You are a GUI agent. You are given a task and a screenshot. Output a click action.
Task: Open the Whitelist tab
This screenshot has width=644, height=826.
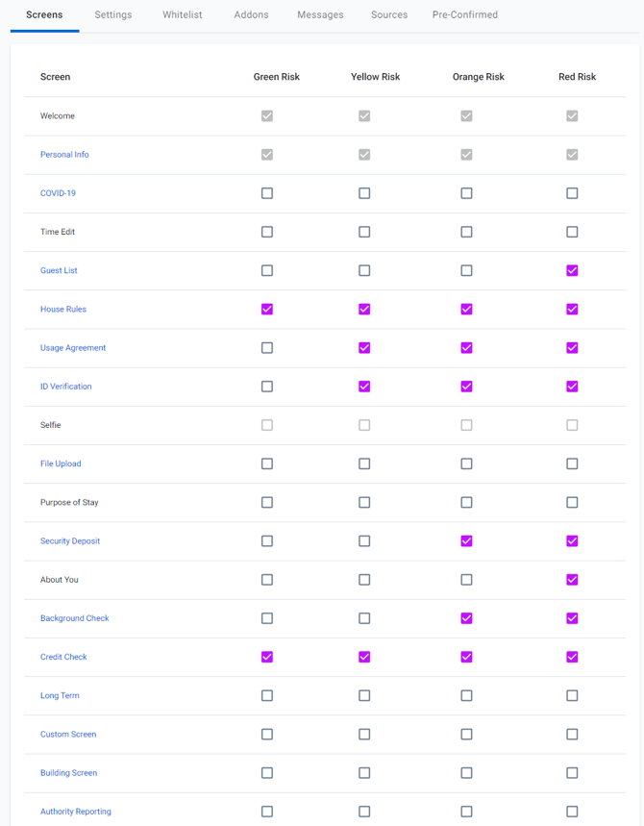coord(183,15)
